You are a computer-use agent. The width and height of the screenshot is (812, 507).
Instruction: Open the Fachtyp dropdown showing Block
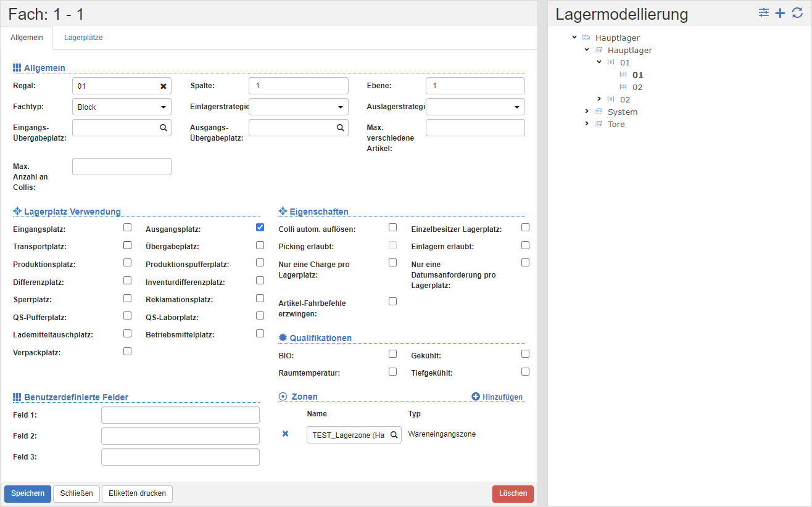(x=164, y=106)
